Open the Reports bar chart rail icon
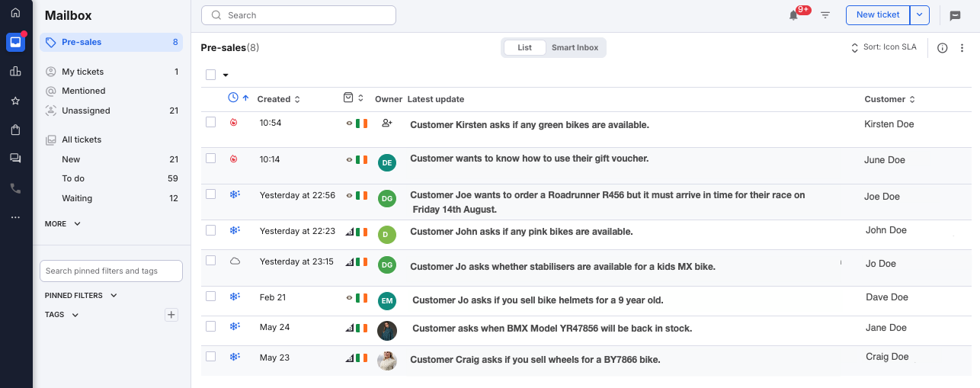Image resolution: width=980 pixels, height=388 pixels. [15, 71]
